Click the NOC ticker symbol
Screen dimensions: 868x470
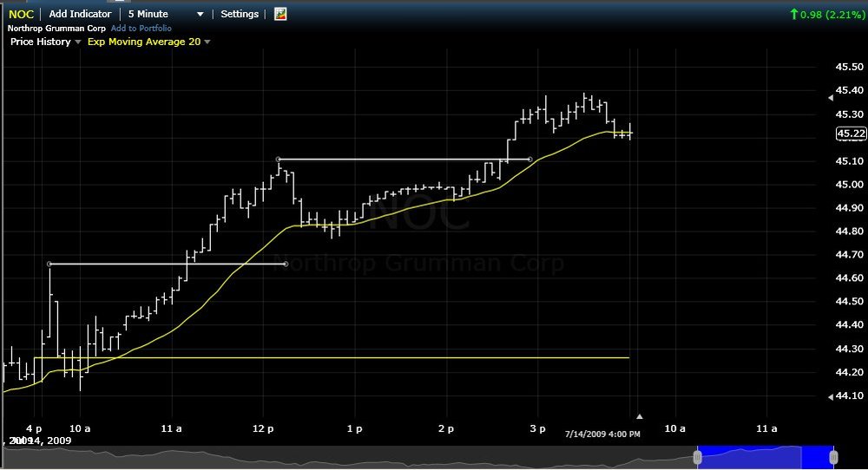[21, 15]
